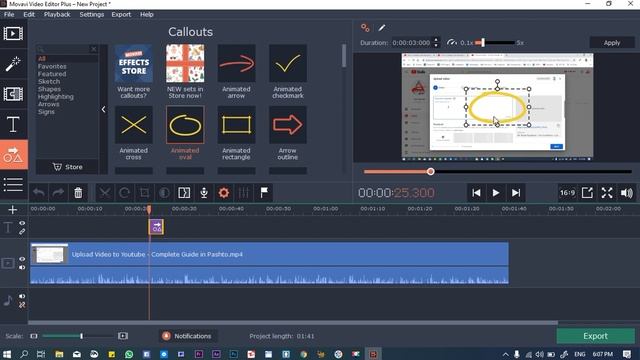640x360 pixels.
Task: Delete selected clip with trash icon
Action: (78, 193)
